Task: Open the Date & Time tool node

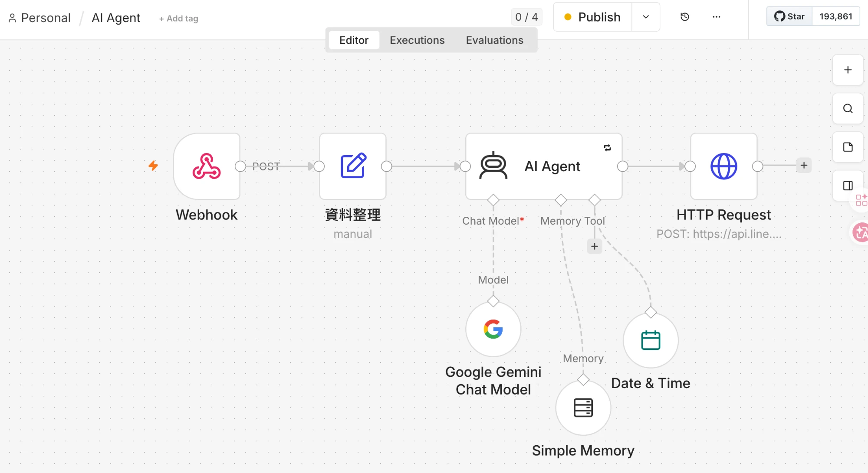Action: tap(651, 340)
